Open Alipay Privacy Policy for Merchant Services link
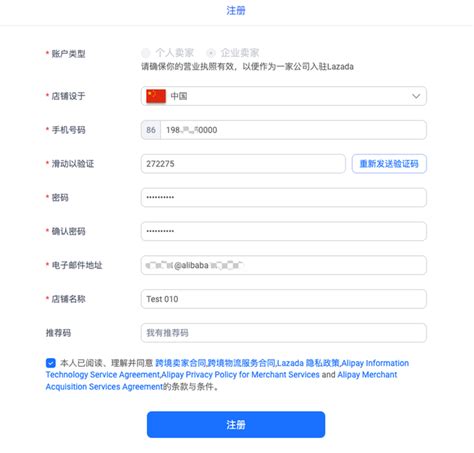The width and height of the screenshot is (474, 453). [x=240, y=375]
